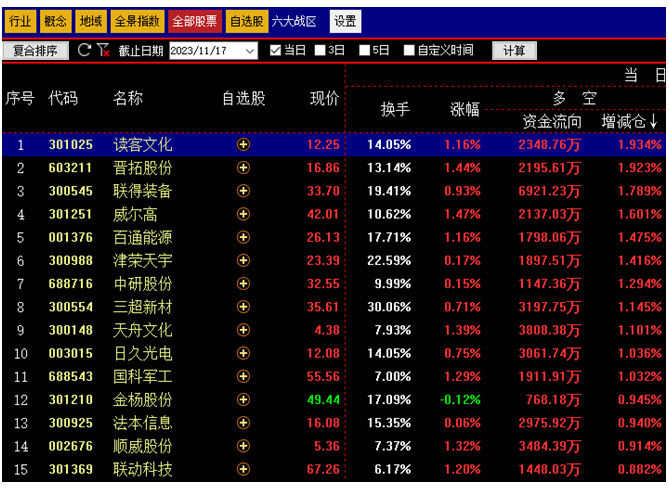Switch to 概念 tab
This screenshot has width=669, height=489.
click(55, 21)
